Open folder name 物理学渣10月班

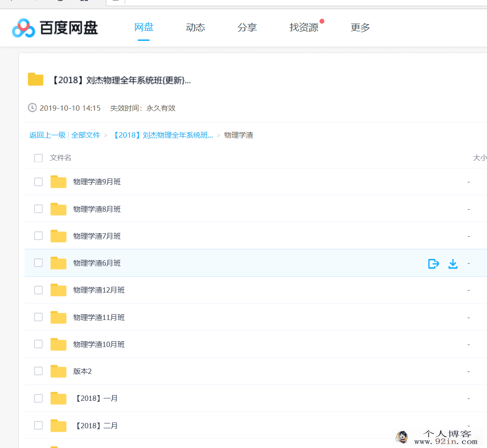tap(99, 345)
